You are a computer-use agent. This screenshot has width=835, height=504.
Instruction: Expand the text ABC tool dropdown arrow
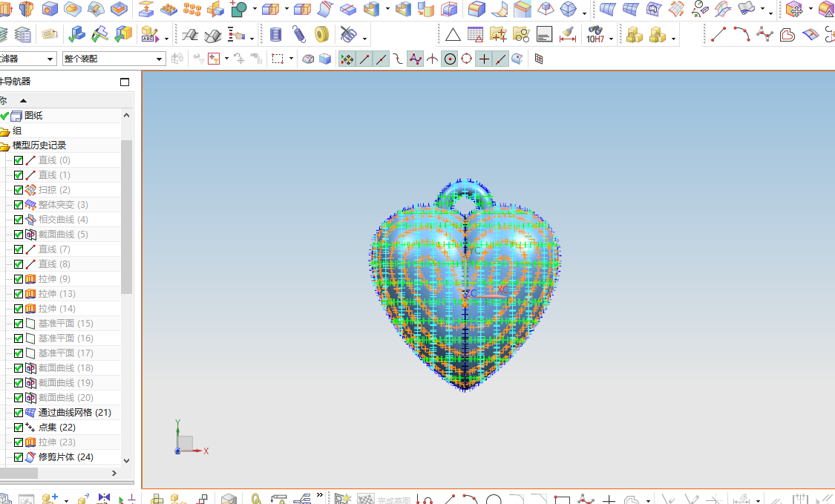pyautogui.click(x=166, y=39)
